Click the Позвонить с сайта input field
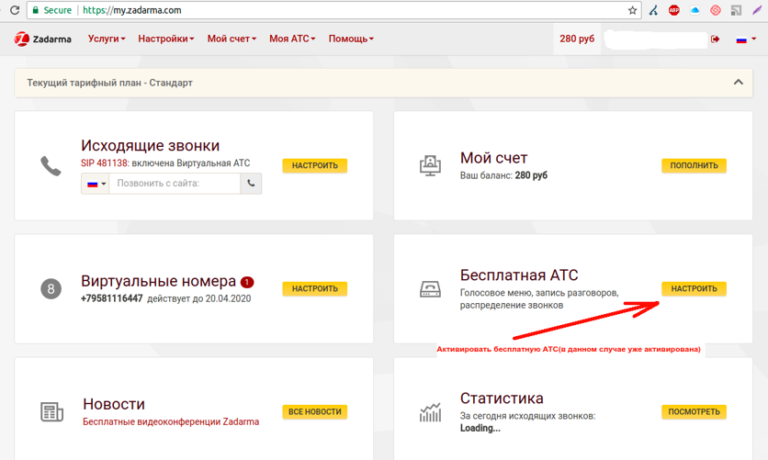 175,183
